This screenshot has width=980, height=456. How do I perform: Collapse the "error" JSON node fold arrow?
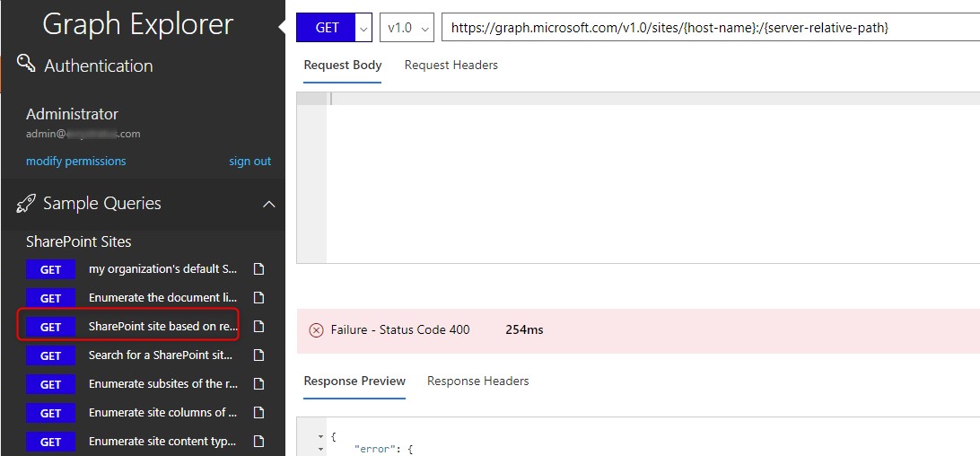(321, 449)
